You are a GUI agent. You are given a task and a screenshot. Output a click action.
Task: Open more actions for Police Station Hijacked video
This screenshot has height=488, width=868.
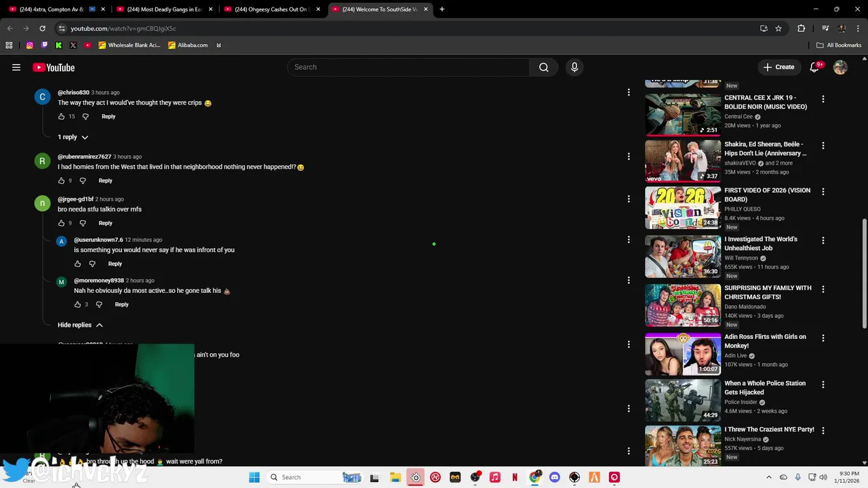pyautogui.click(x=823, y=384)
